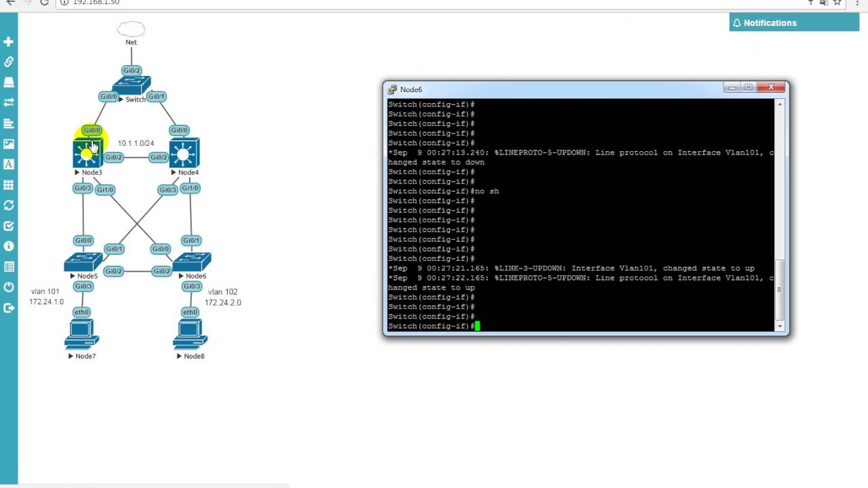Click Gi0/1 label above Node6
868x488 pixels.
[191, 240]
